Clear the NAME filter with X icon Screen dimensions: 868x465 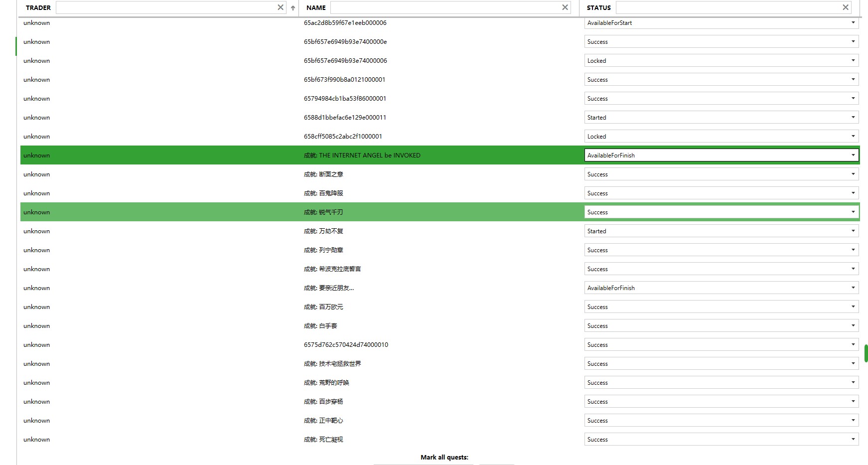coord(565,7)
